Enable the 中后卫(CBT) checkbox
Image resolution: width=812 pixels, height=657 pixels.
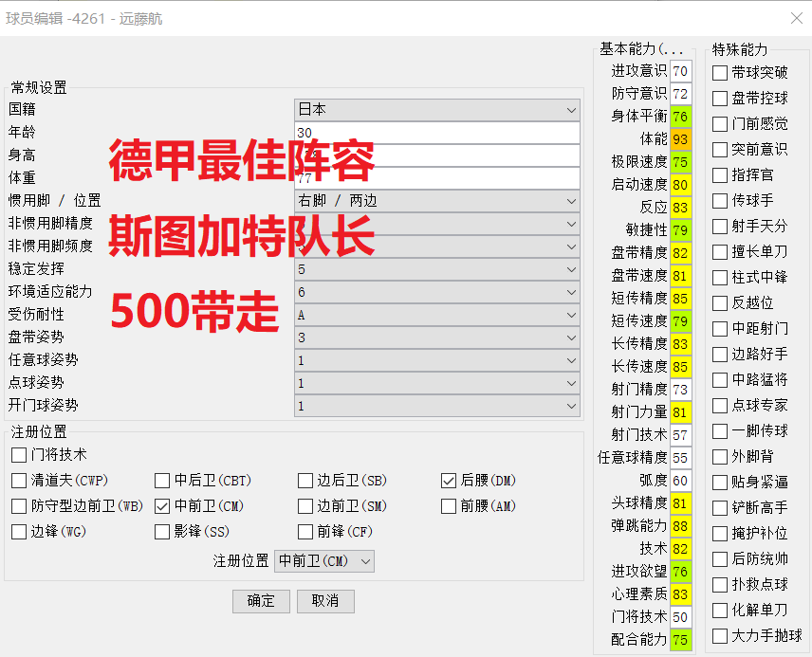tap(162, 481)
